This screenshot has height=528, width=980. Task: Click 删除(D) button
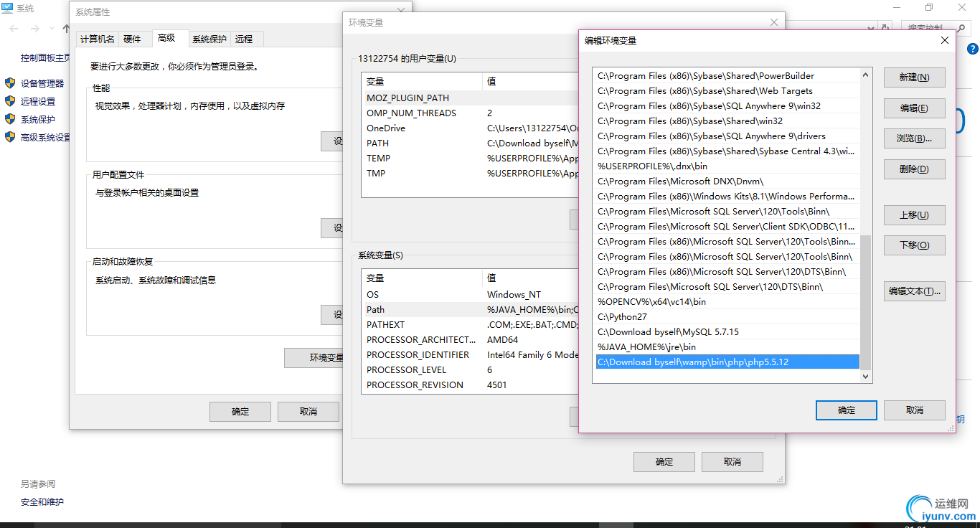(x=914, y=169)
